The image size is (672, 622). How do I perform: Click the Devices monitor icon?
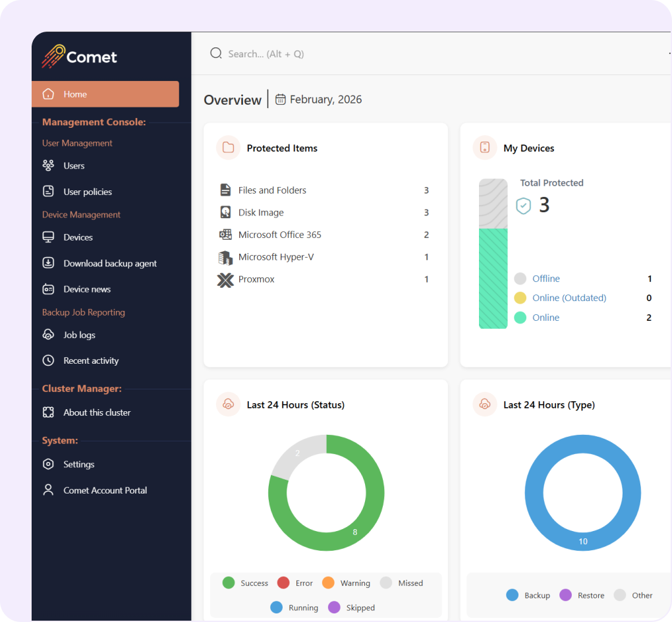click(48, 237)
